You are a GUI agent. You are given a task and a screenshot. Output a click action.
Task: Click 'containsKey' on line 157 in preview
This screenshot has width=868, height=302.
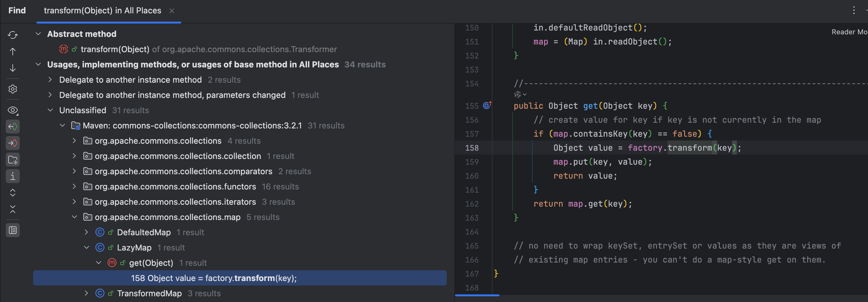[600, 134]
